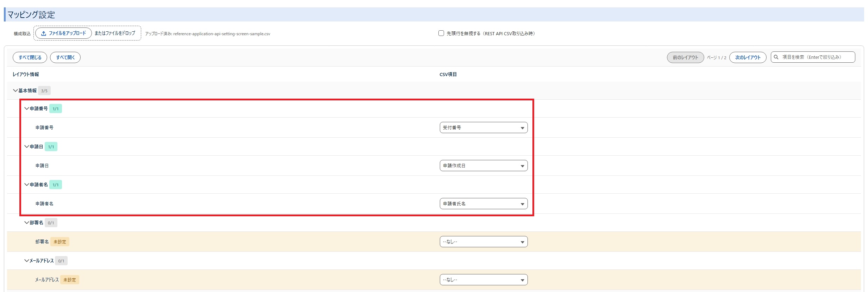The width and height of the screenshot is (868, 292).
Task: Click the ファイルをドロップ drop zone text
Action: click(x=115, y=33)
